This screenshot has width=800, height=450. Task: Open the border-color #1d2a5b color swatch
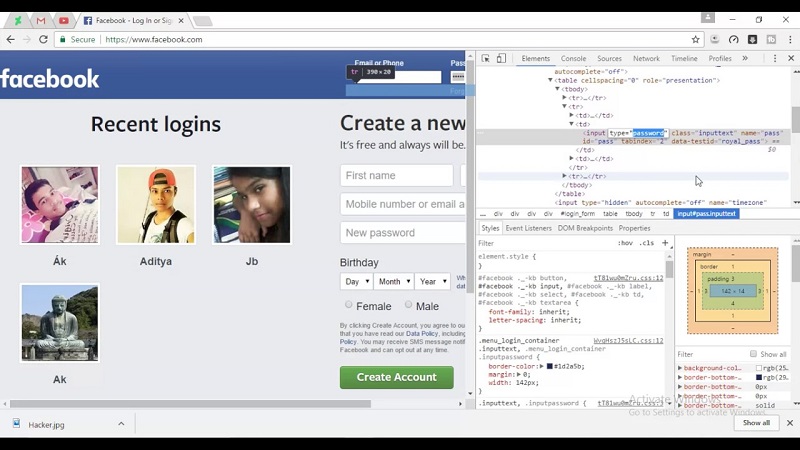(549, 366)
